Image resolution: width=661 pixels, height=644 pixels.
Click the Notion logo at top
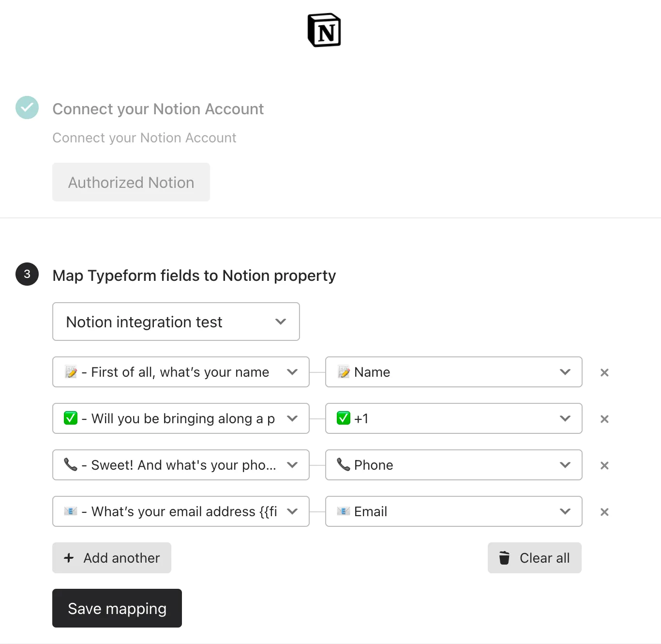pyautogui.click(x=324, y=30)
